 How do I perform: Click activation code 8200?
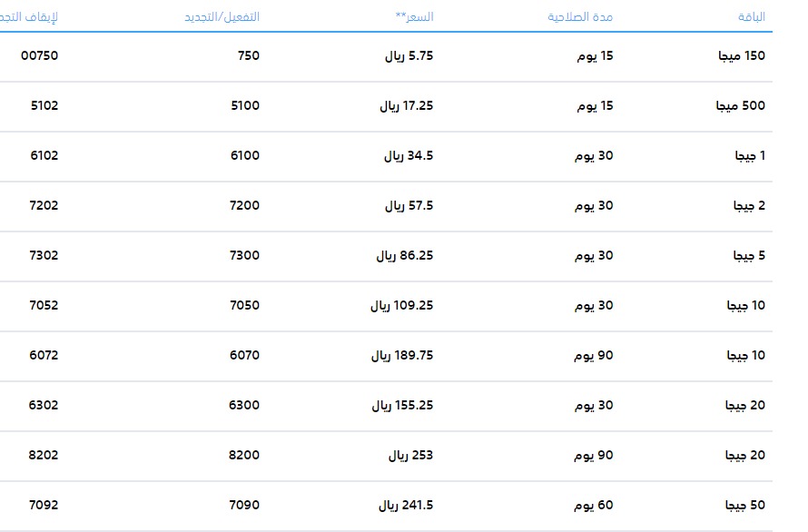pos(244,456)
